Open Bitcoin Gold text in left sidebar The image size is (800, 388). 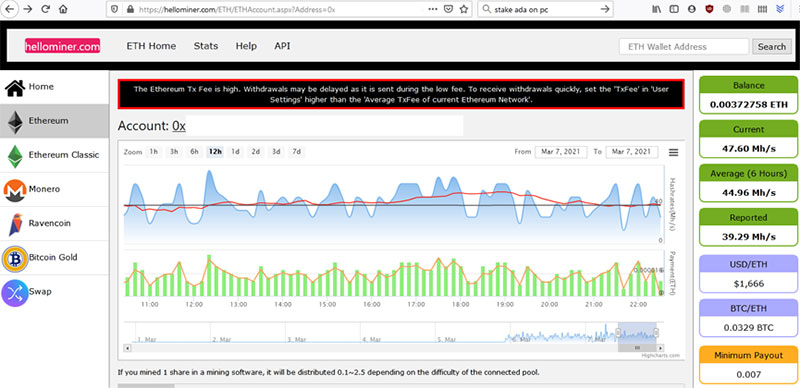click(53, 257)
